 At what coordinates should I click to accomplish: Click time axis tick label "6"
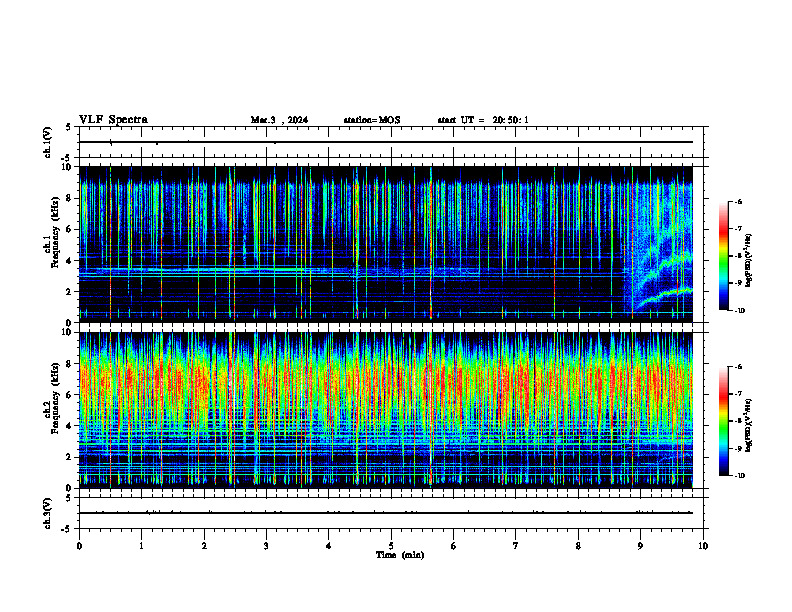coord(454,546)
